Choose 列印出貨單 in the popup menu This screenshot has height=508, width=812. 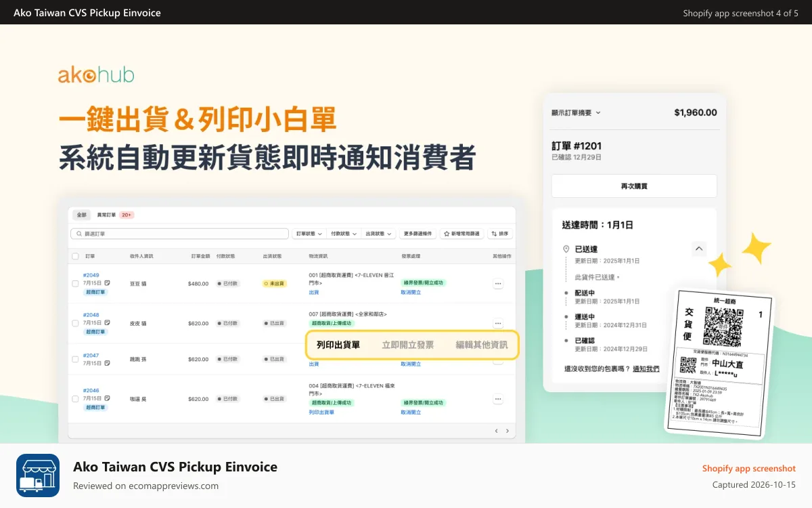pos(338,345)
